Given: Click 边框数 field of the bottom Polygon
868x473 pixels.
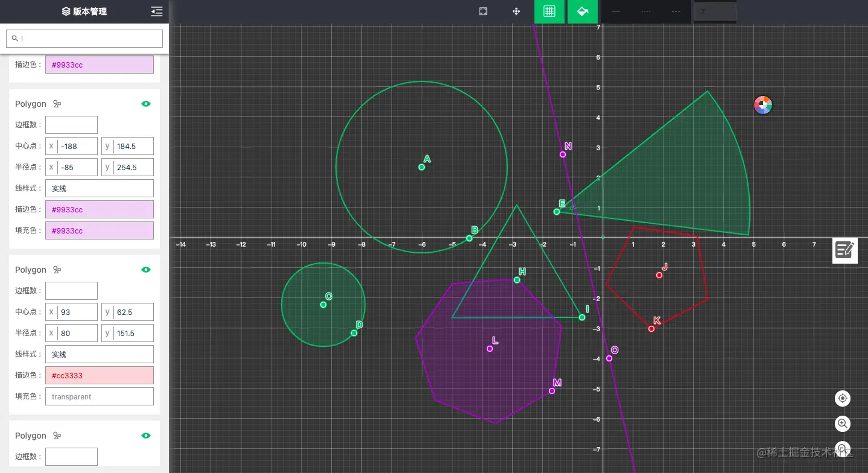Looking at the screenshot, I should [x=71, y=457].
